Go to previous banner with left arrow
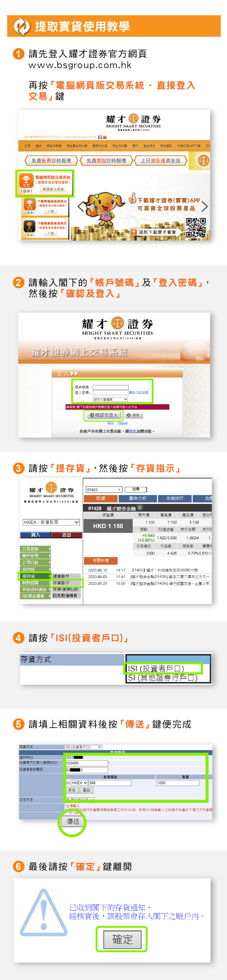The height and width of the screenshot is (980, 227). [x=81, y=206]
